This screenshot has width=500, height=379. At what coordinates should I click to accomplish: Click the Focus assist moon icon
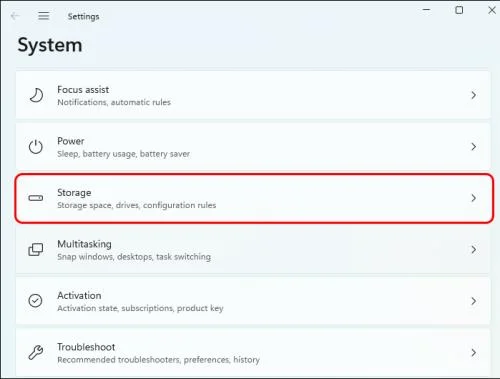click(36, 95)
